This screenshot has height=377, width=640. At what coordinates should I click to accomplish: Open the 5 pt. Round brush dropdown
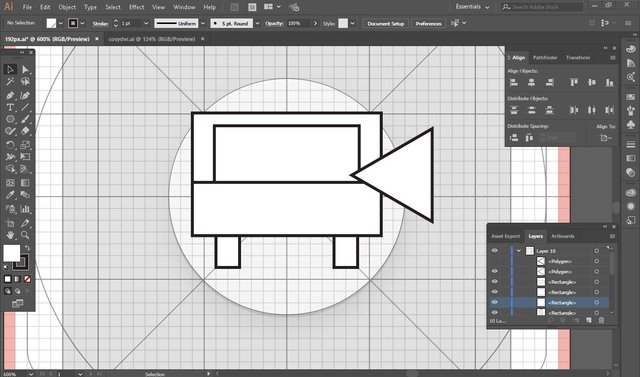pos(258,24)
